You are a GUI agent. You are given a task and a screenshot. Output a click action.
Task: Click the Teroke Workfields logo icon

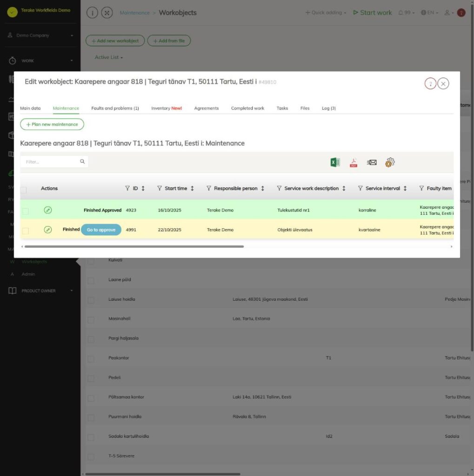coord(13,12)
